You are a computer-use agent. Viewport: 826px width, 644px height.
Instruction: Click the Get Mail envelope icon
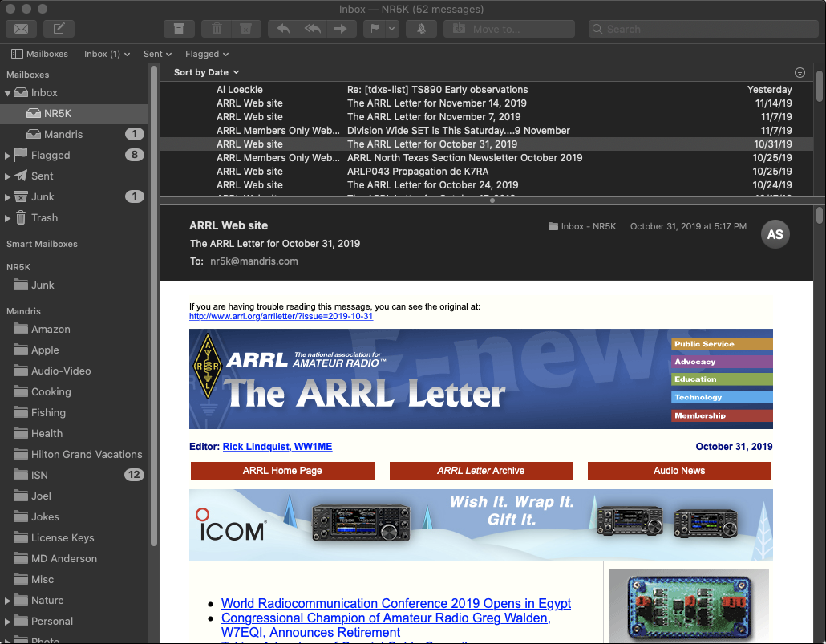click(21, 29)
